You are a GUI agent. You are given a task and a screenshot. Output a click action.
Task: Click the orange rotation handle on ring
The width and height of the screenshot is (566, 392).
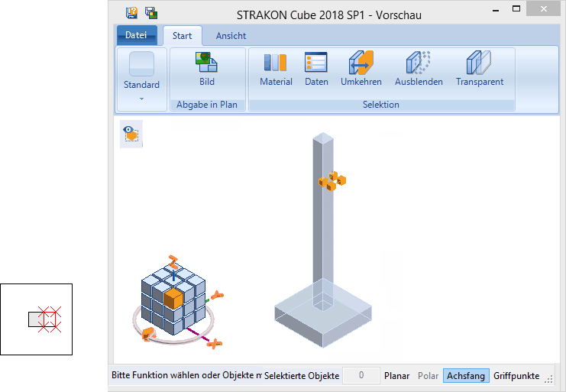click(148, 334)
